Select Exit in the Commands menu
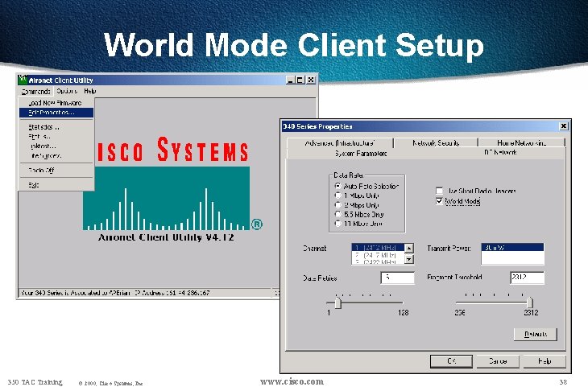The width and height of the screenshot is (588, 391). 56,185
